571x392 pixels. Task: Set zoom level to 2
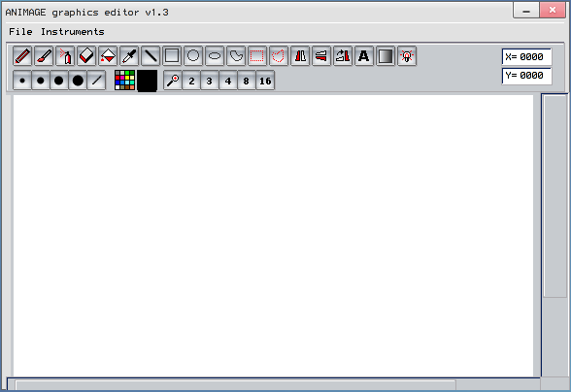click(x=191, y=81)
